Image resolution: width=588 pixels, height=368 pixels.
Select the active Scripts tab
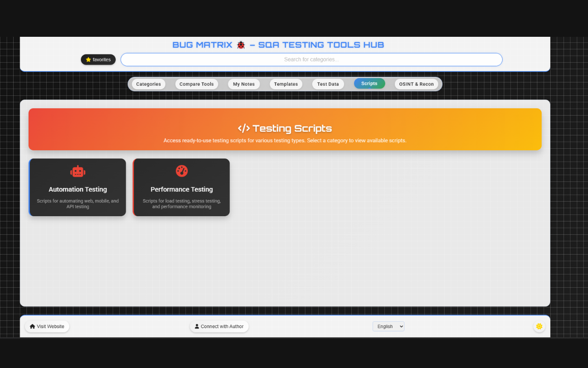pyautogui.click(x=369, y=84)
